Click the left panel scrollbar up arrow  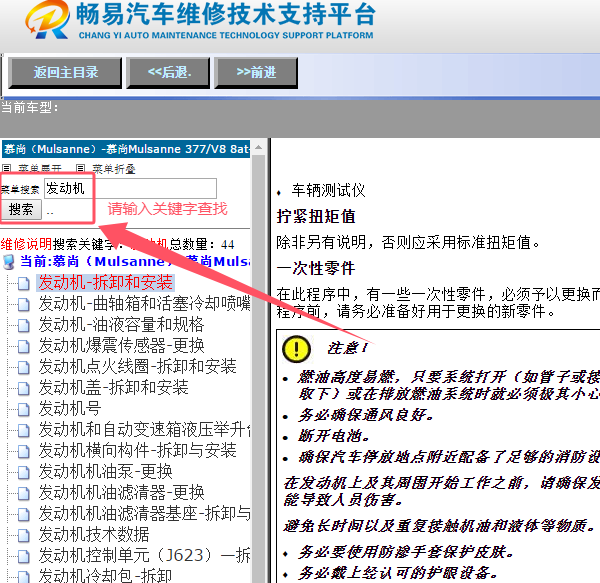[259, 148]
